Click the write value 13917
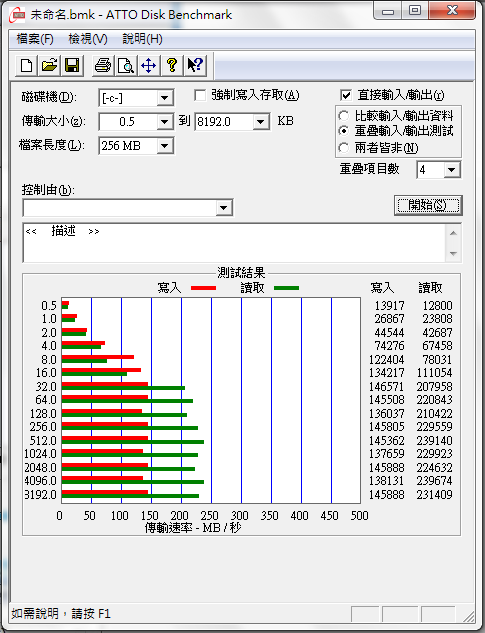Screen dimensions: 485x633 (x=389, y=306)
